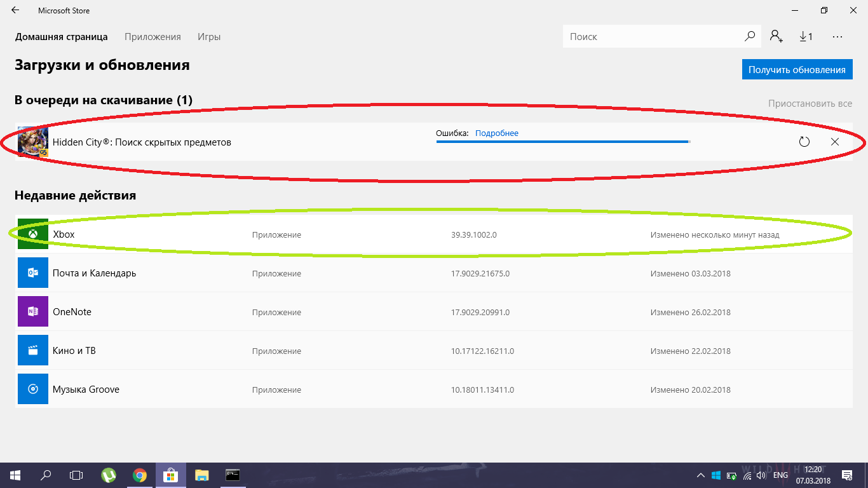Image resolution: width=868 pixels, height=488 pixels.
Task: Open the Windows Start menu
Action: 15,475
